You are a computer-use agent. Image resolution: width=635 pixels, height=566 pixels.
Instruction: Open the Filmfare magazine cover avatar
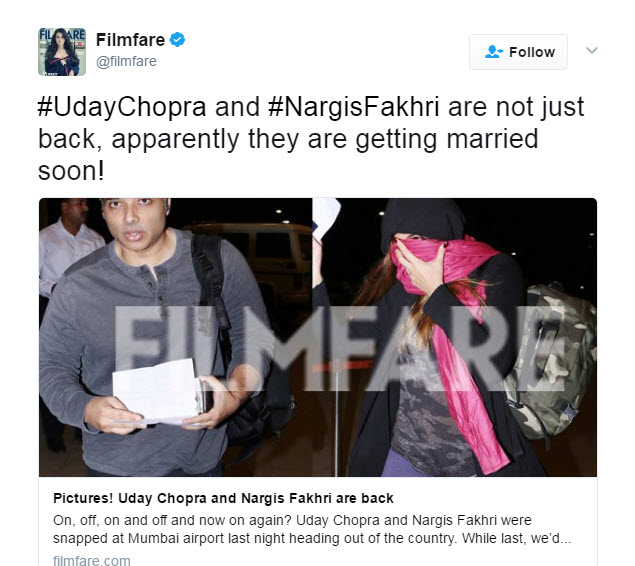tap(62, 52)
